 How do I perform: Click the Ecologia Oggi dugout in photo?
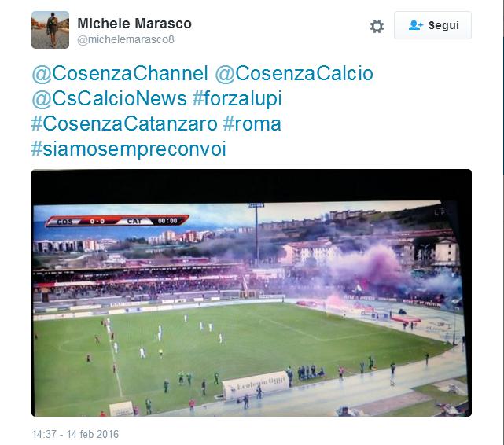coord(256,384)
